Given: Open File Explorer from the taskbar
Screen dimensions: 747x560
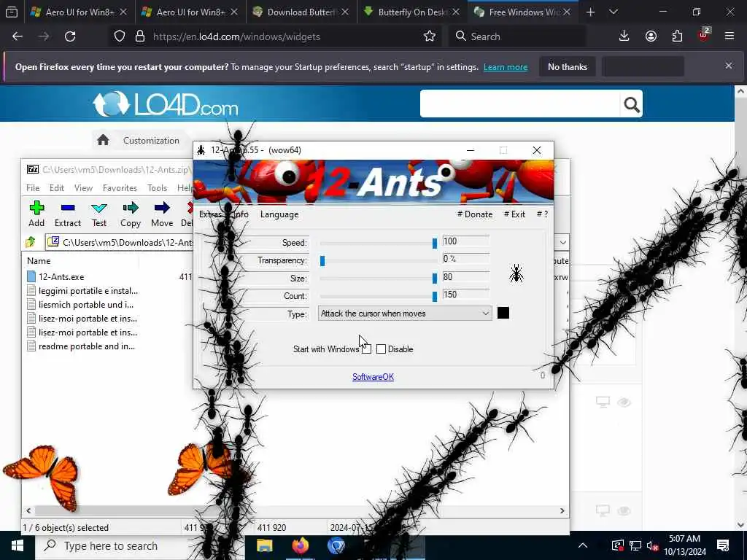Looking at the screenshot, I should pos(264,545).
